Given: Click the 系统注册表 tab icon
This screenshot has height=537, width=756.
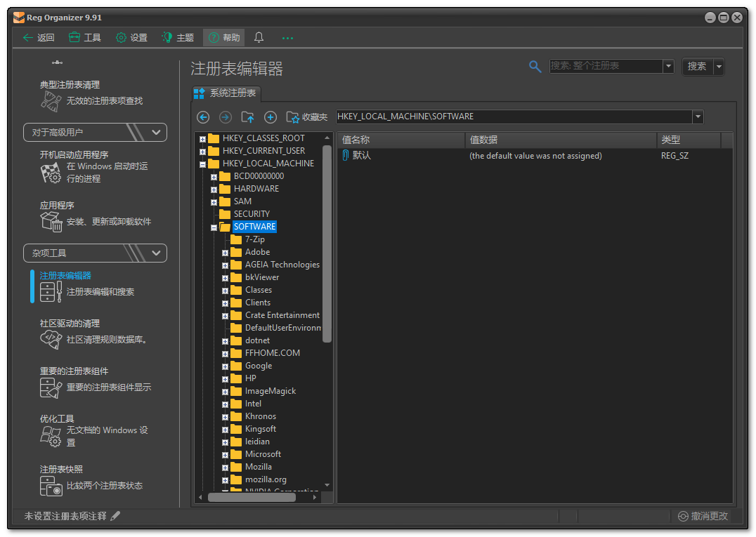Looking at the screenshot, I should coord(199,93).
